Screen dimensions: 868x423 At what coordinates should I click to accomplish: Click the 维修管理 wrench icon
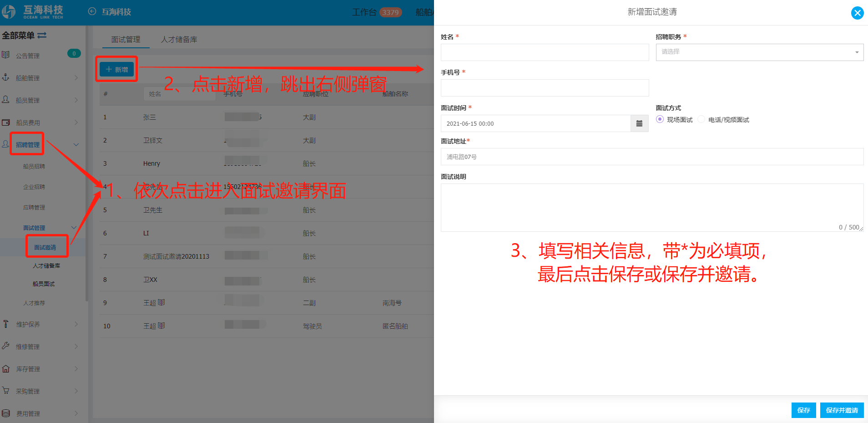[5, 346]
